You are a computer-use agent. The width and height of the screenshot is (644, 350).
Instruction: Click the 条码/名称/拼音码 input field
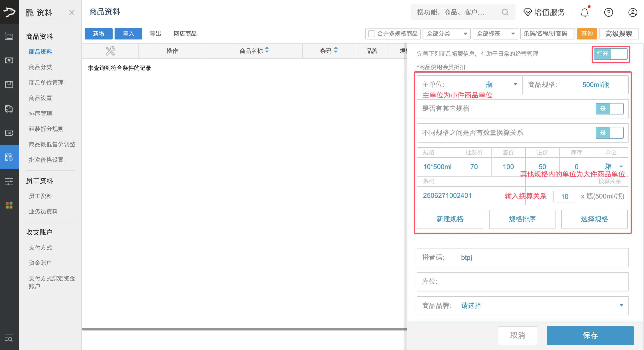[x=547, y=34]
